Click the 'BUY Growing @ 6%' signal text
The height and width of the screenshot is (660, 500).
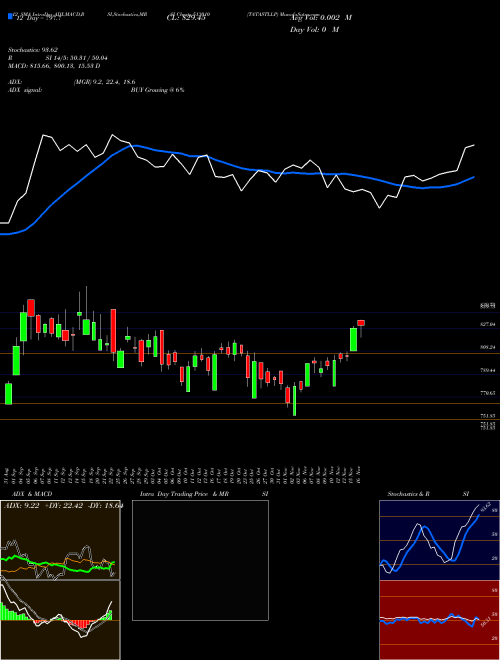click(x=157, y=90)
